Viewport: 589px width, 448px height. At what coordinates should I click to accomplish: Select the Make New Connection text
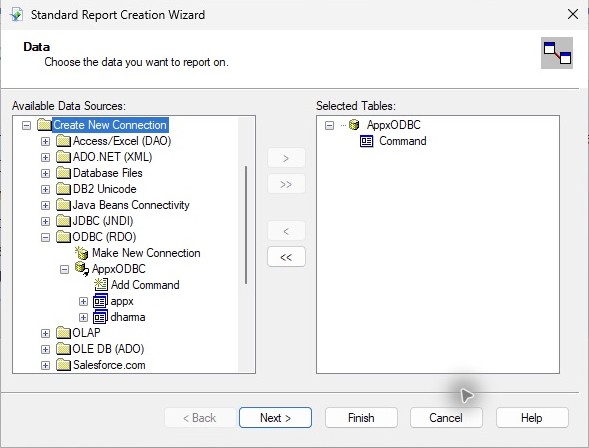(x=146, y=253)
